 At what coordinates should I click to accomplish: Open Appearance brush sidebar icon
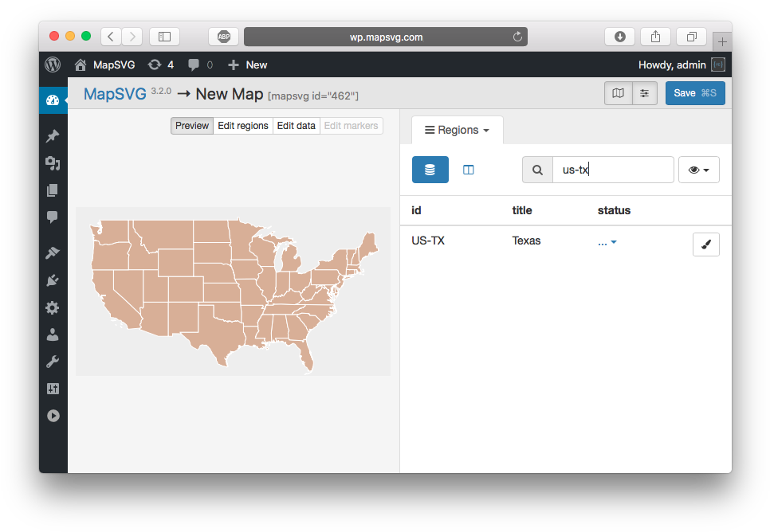pyautogui.click(x=53, y=252)
